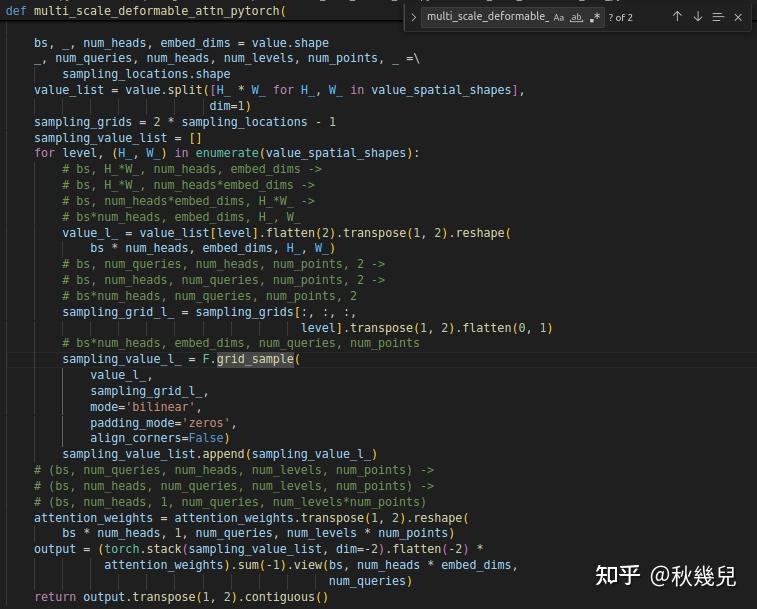The image size is (757, 609).
Task: Go to previous match with up arrow
Action: click(677, 17)
